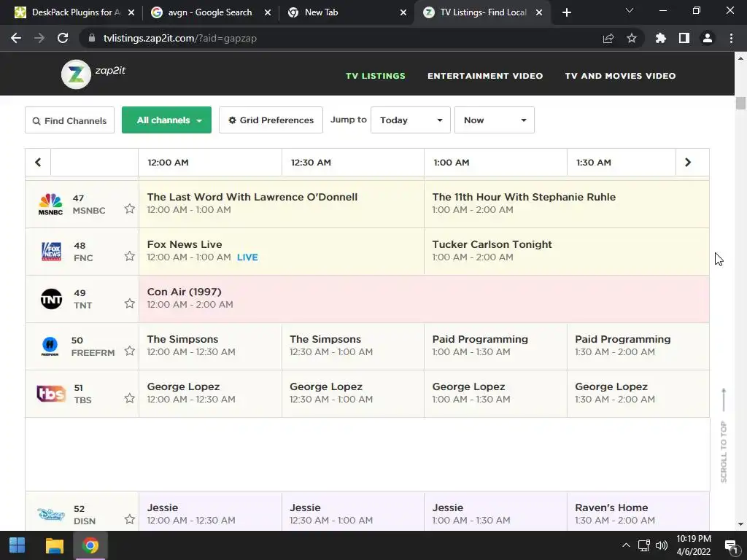Image resolution: width=747 pixels, height=560 pixels.
Task: Open volume control in system tray
Action: (661, 545)
